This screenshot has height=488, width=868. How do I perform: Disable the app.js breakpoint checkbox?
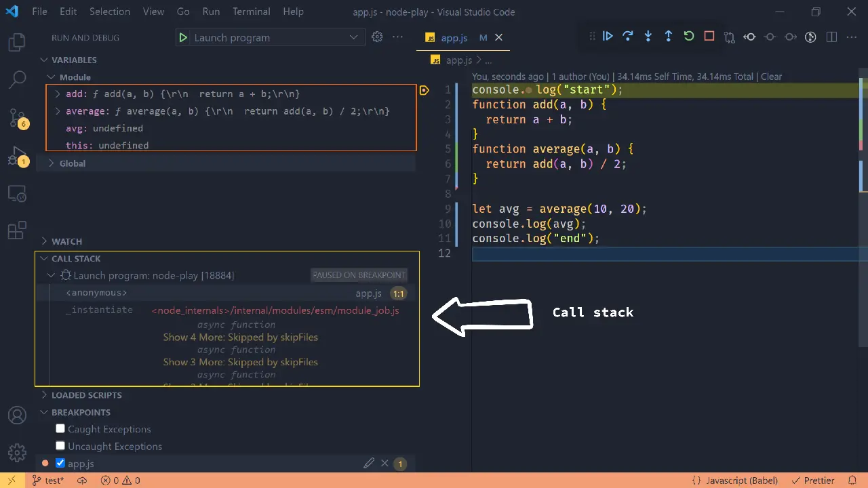[x=60, y=464]
